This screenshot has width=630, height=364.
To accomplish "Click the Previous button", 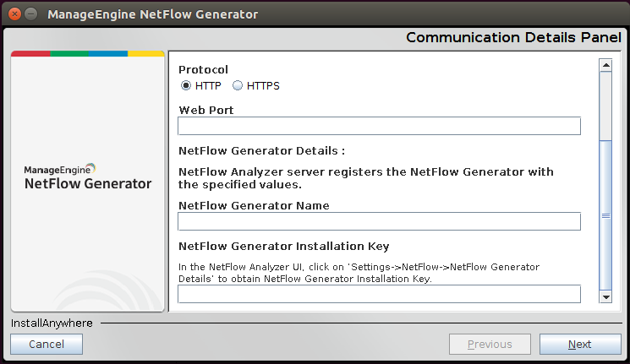I will click(490, 344).
